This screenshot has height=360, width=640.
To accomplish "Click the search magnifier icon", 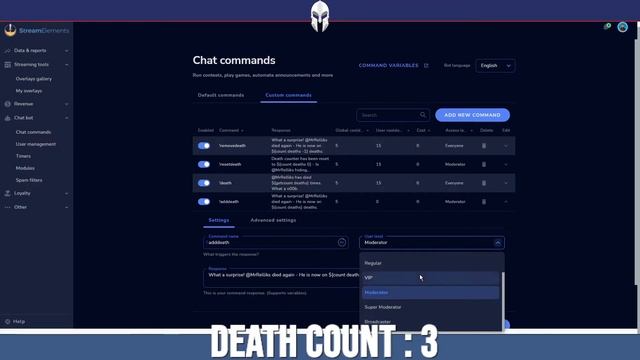I will point(423,115).
